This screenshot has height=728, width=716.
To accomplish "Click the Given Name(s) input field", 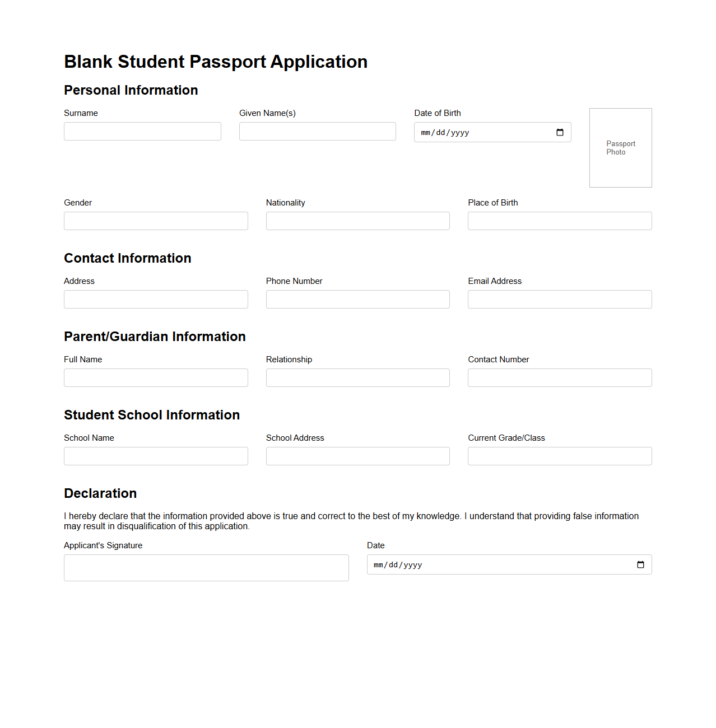I will pyautogui.click(x=317, y=131).
